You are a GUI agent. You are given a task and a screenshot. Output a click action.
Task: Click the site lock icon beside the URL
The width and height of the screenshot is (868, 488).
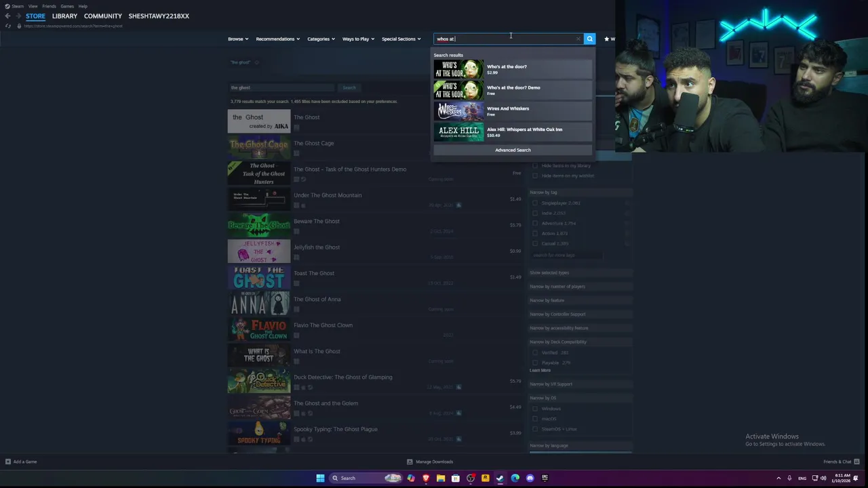coord(19,26)
